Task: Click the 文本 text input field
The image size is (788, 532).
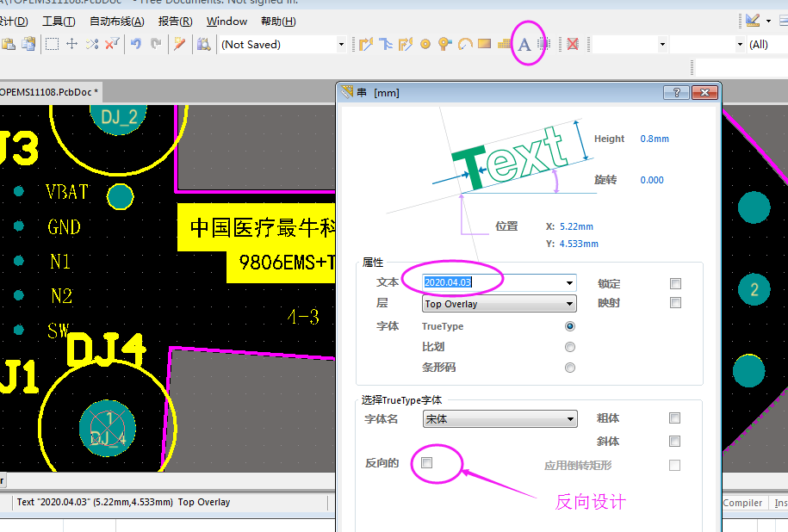Action: (x=493, y=282)
